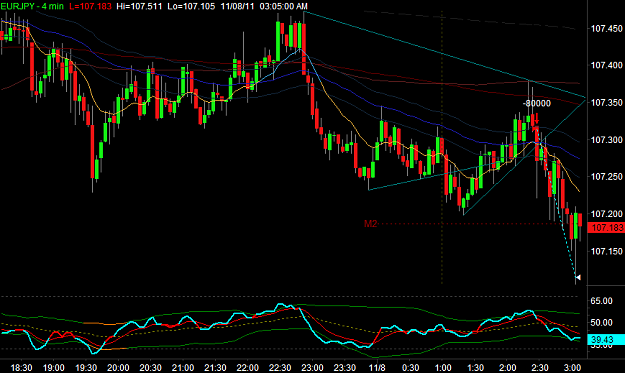Click the white triangle marker at chart low
The width and height of the screenshot is (625, 373).
click(578, 277)
